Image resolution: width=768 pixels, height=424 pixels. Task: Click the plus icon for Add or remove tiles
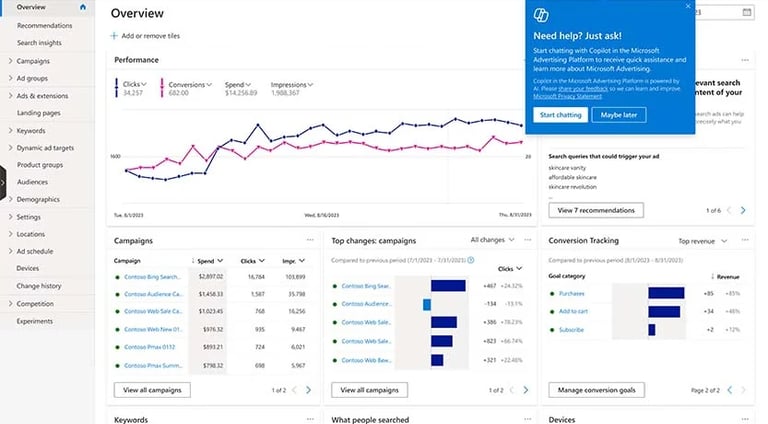tap(114, 36)
